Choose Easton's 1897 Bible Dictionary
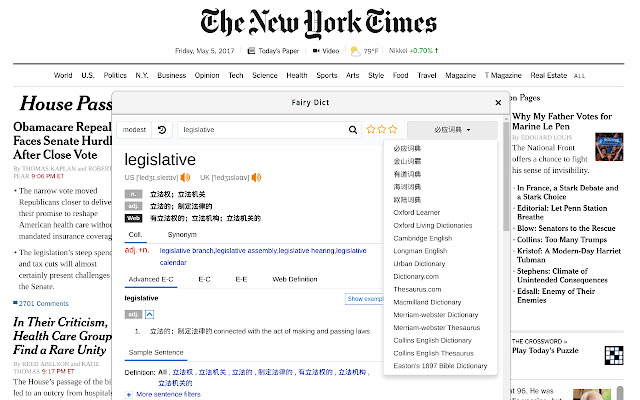640x400 pixels. tap(440, 366)
